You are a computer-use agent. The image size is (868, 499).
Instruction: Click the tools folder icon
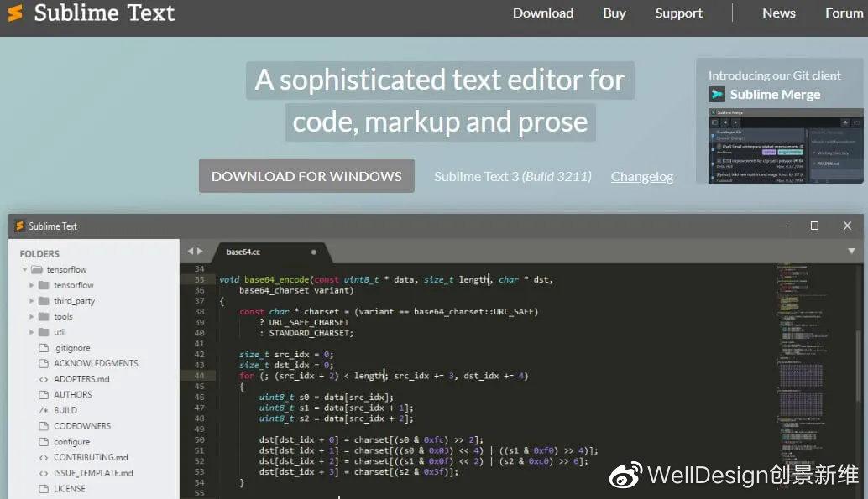44,316
